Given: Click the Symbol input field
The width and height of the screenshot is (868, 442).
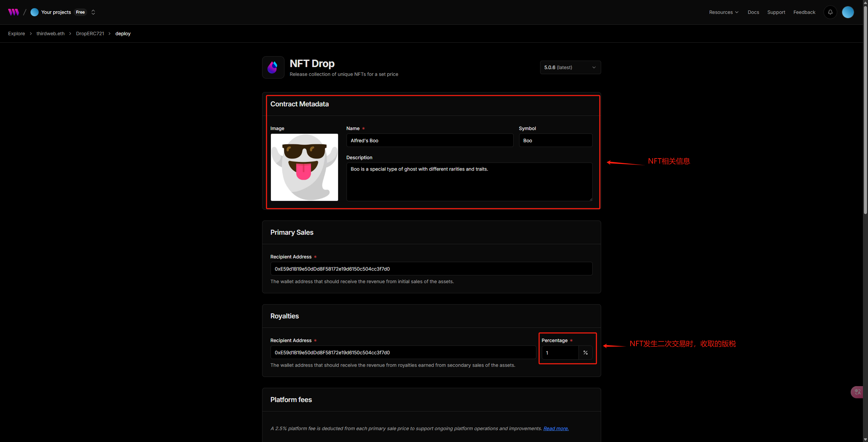Looking at the screenshot, I should [x=555, y=141].
